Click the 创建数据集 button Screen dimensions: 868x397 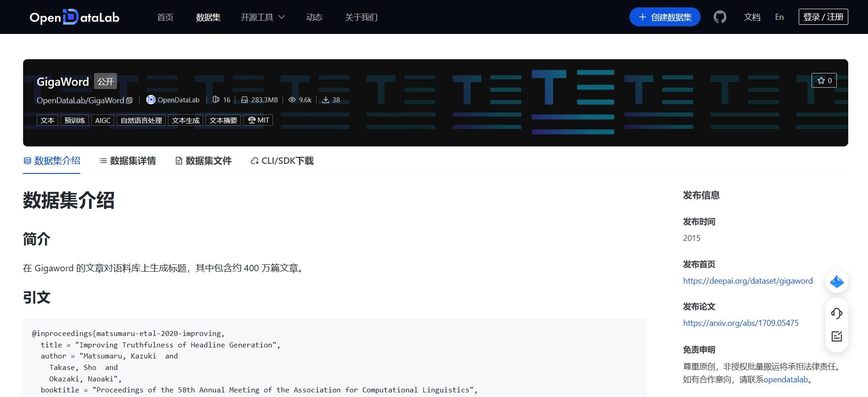[x=665, y=17]
